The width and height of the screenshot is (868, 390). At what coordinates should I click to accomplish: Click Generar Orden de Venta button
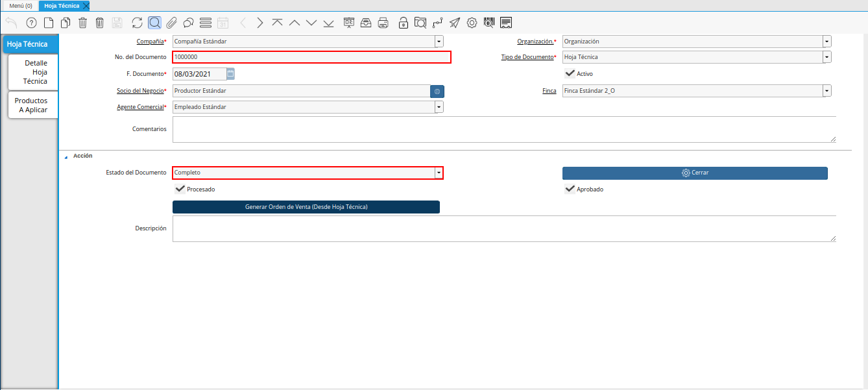pyautogui.click(x=306, y=207)
